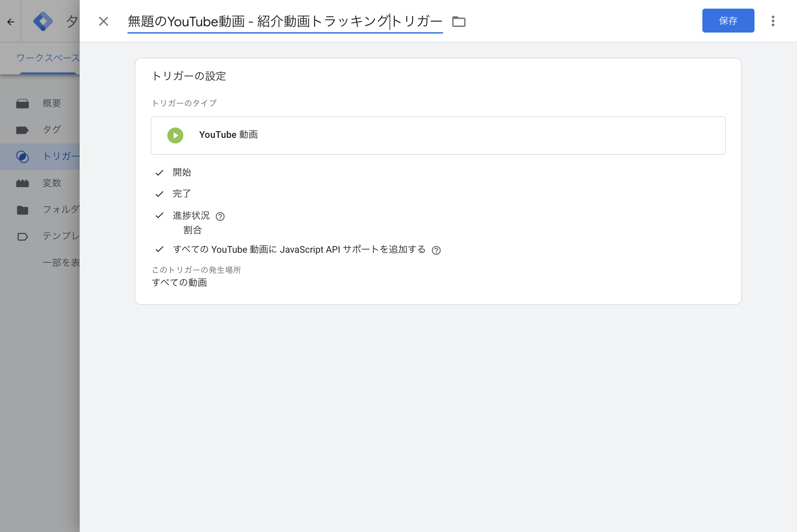Click the YouTube 動画 trigger type box

(x=438, y=135)
